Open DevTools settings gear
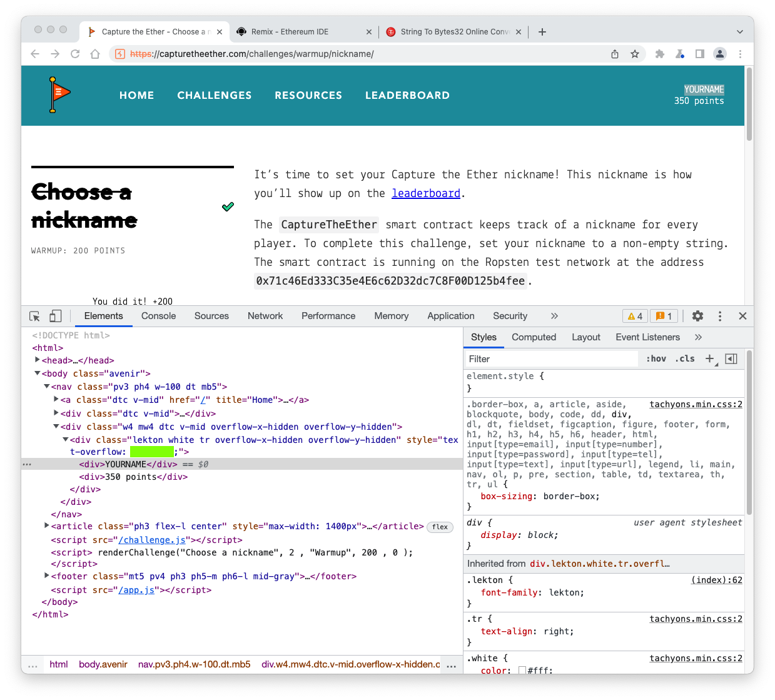Viewport: 775px width, 700px height. (x=697, y=316)
